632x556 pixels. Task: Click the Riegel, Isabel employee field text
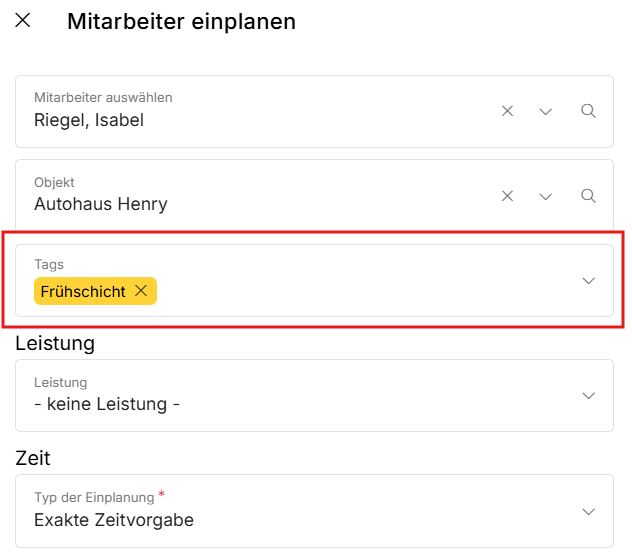89,120
